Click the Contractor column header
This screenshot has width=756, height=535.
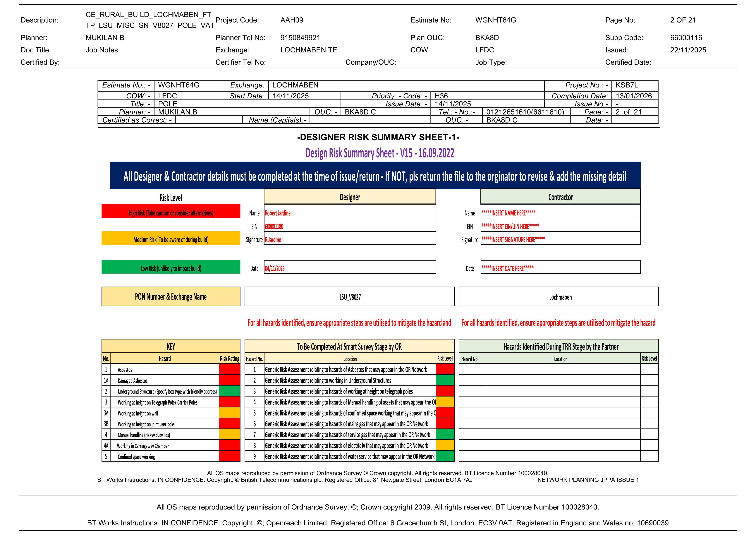click(x=560, y=197)
